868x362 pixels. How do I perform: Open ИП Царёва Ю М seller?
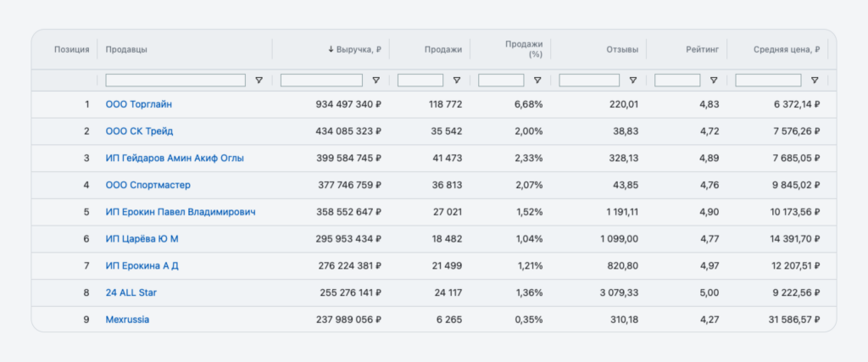(x=142, y=239)
